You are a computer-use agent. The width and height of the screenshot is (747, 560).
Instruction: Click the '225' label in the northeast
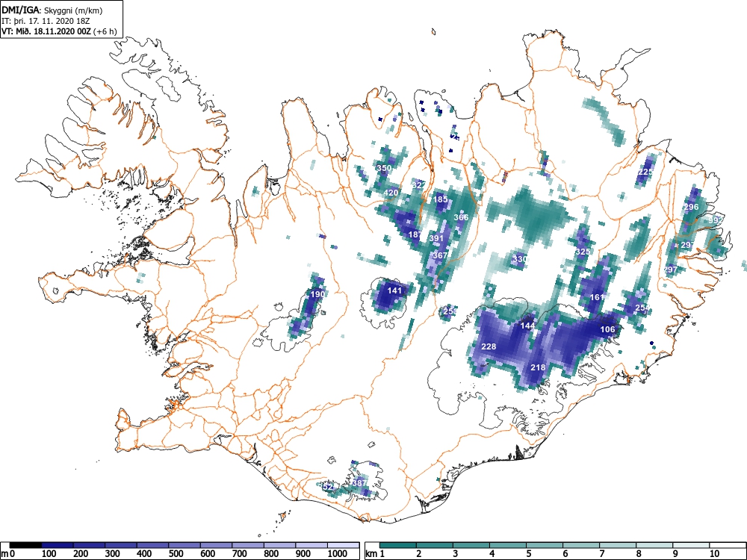point(645,172)
